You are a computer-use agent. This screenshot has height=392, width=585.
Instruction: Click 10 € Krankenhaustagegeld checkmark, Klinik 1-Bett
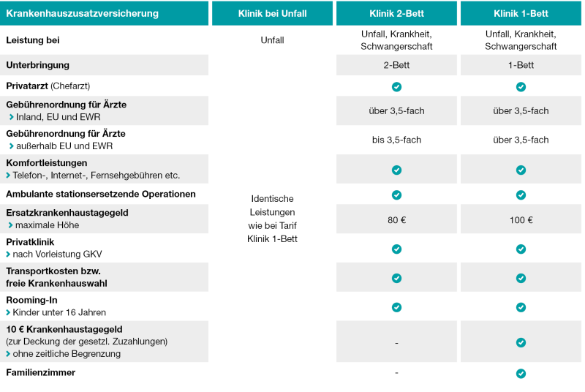(521, 342)
